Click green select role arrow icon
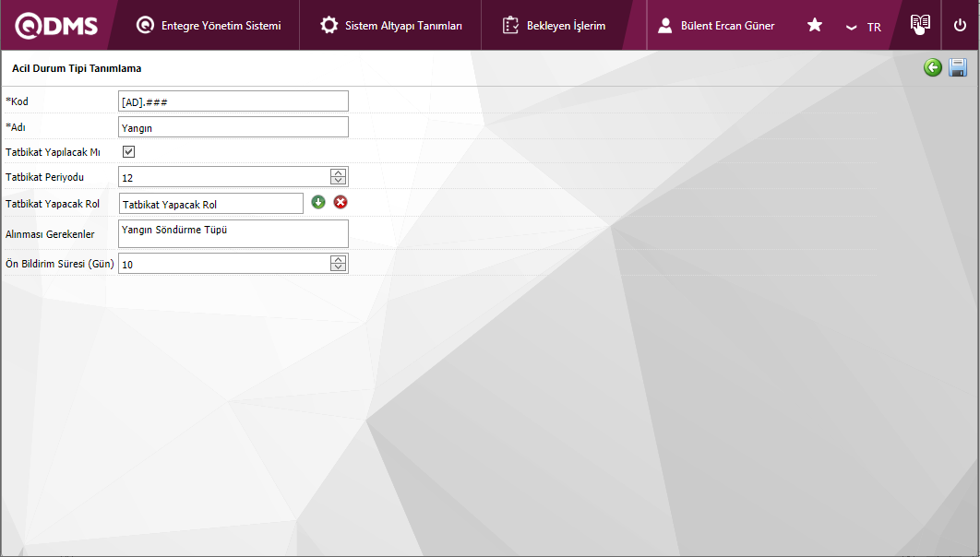Screen dimensions: 980x557 318,202
